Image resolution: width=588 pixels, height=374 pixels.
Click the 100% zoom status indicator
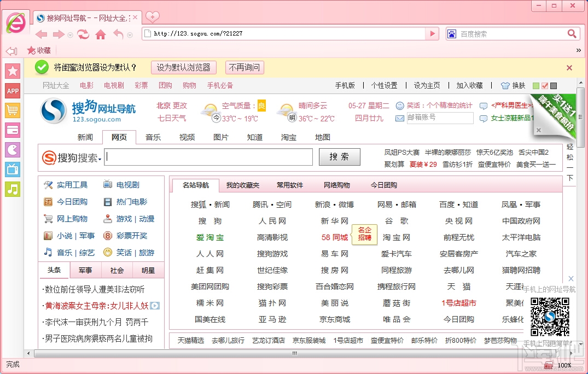[x=564, y=365]
